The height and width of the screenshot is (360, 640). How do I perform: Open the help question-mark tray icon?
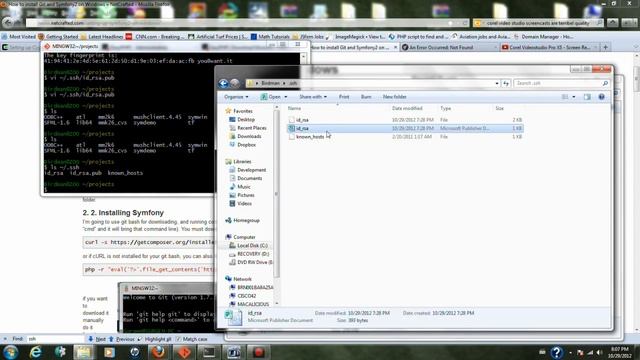[x=556, y=352]
